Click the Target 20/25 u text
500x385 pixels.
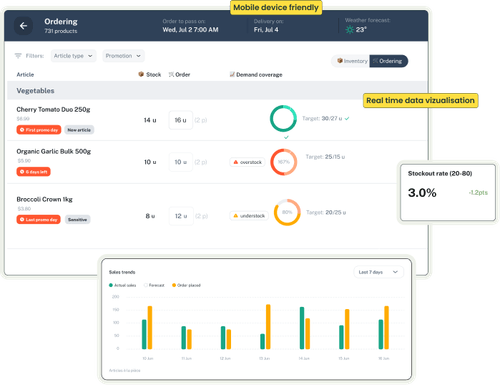(x=326, y=212)
